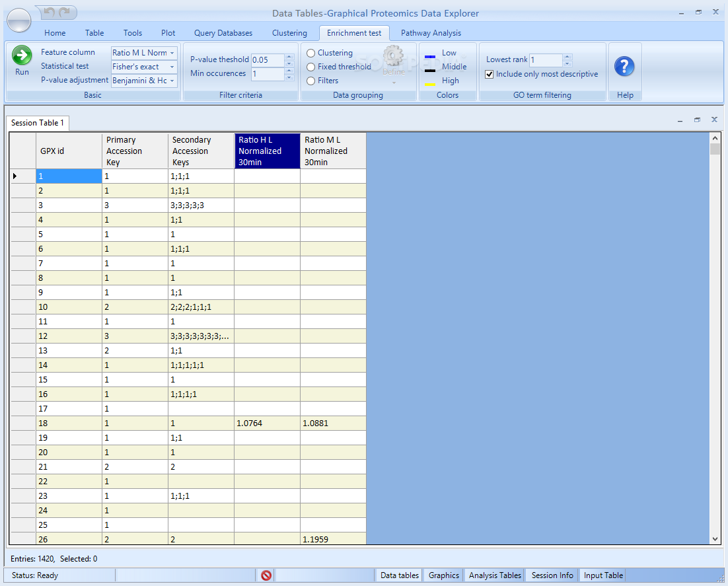Image resolution: width=728 pixels, height=586 pixels.
Task: Click GPX id cell 12
Action: (69, 336)
